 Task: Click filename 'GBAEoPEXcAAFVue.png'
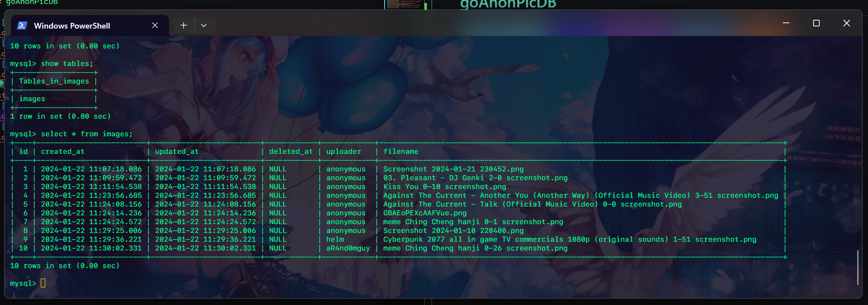[425, 213]
